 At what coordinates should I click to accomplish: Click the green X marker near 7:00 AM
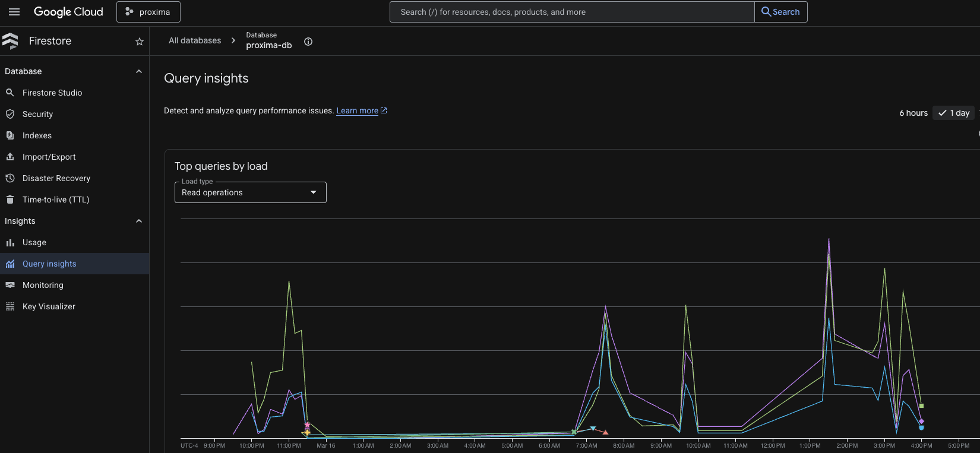click(574, 432)
